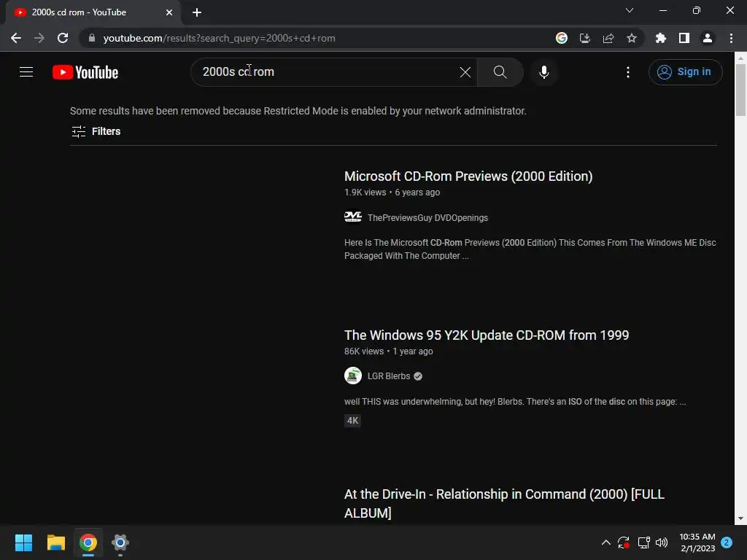Click the LGR Blerbs verified badge
This screenshot has height=560, width=747.
[418, 376]
